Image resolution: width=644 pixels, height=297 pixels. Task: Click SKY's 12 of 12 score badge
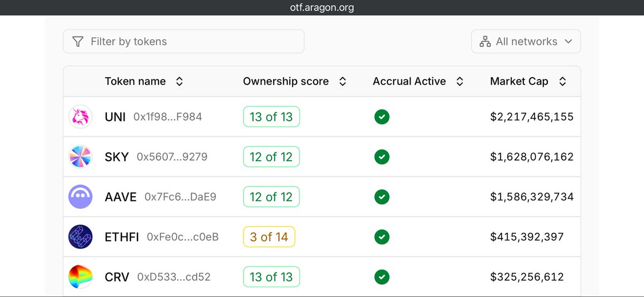point(271,157)
